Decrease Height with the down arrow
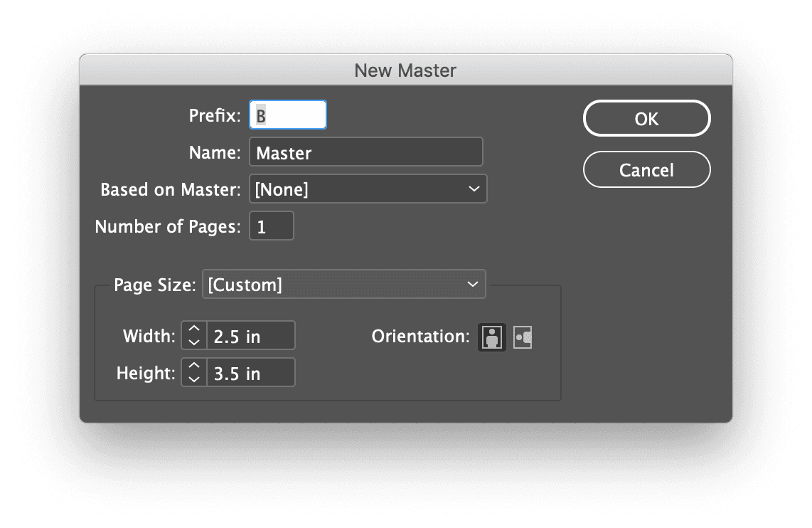The height and width of the screenshot is (528, 812). coord(194,379)
